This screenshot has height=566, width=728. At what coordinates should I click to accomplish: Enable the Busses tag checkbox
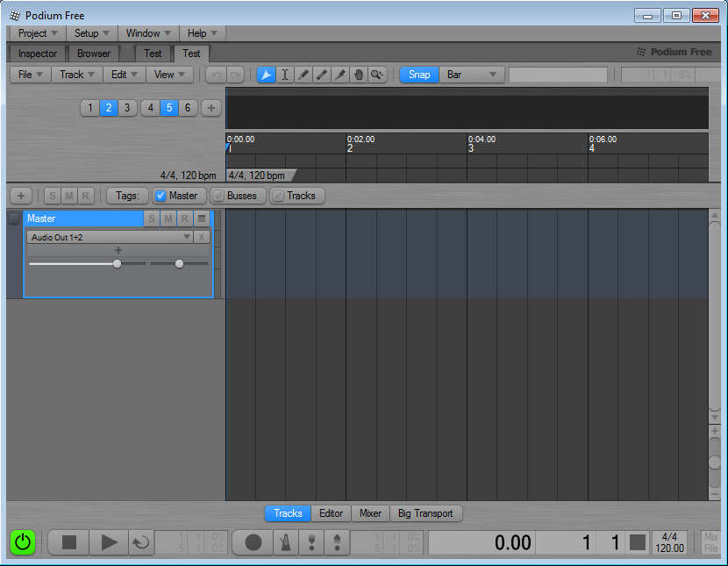(218, 196)
